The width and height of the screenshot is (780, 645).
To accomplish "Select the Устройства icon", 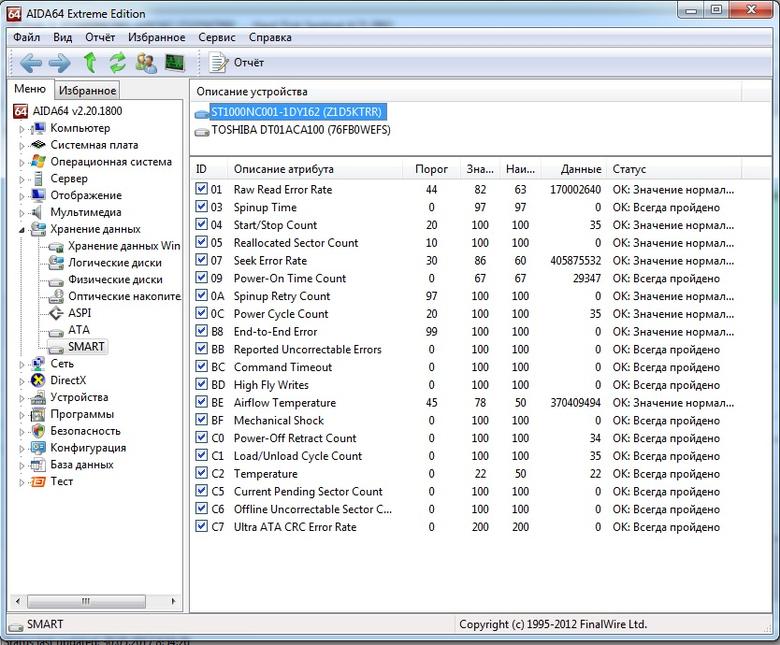I will [38, 397].
